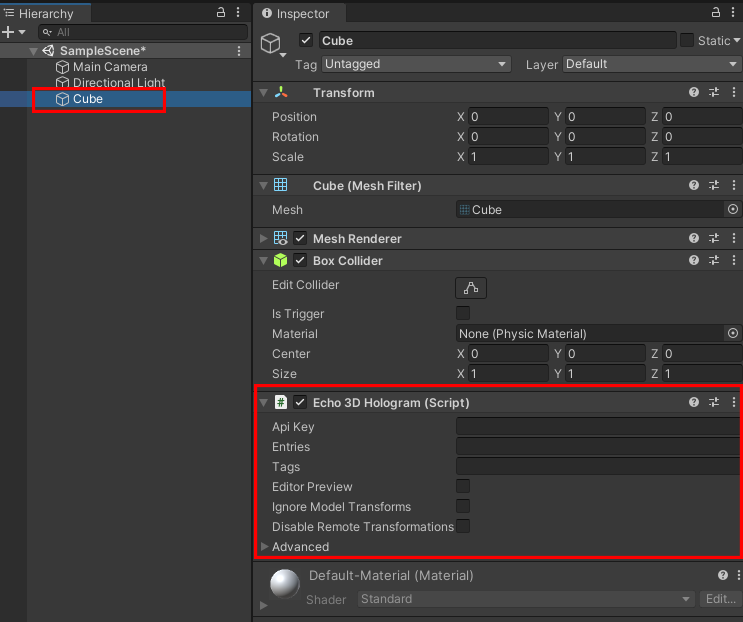Open the Inspector panel kebab menu

(x=733, y=12)
